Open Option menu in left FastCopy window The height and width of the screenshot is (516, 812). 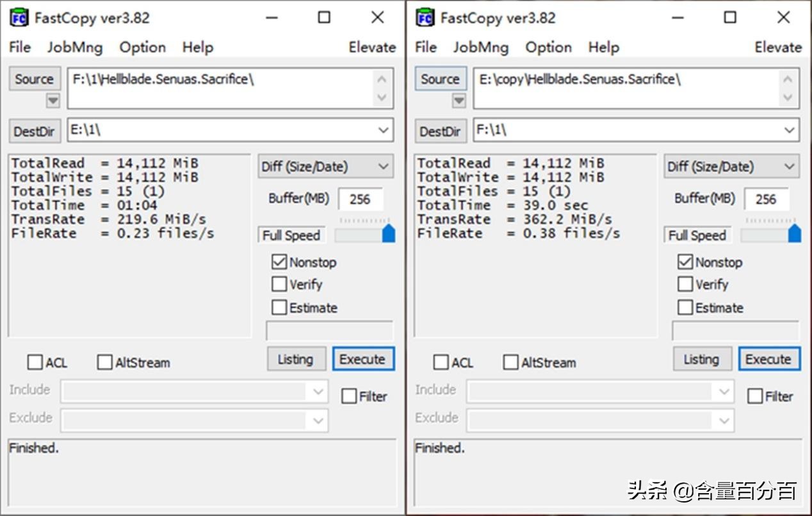tap(143, 47)
